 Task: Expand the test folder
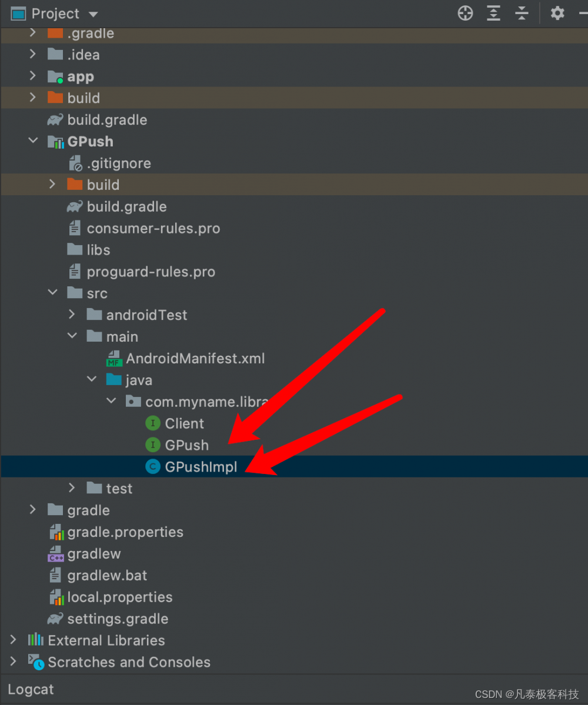(x=72, y=487)
